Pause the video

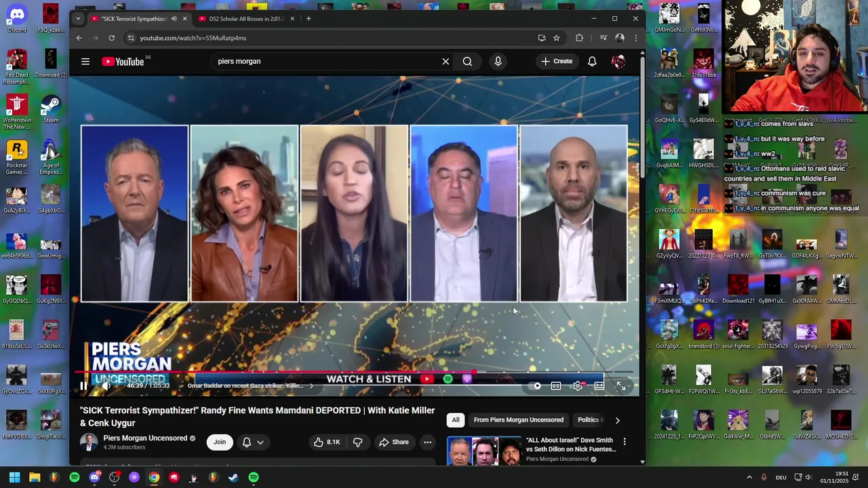click(83, 386)
